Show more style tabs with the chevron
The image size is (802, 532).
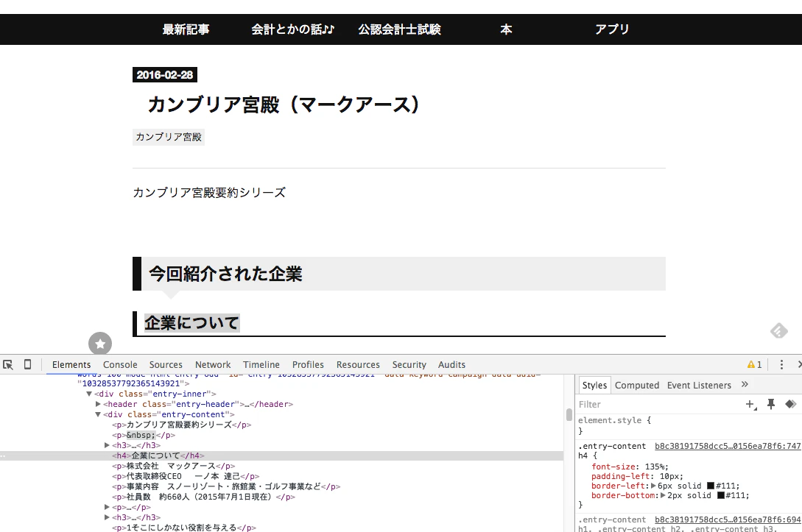(745, 384)
